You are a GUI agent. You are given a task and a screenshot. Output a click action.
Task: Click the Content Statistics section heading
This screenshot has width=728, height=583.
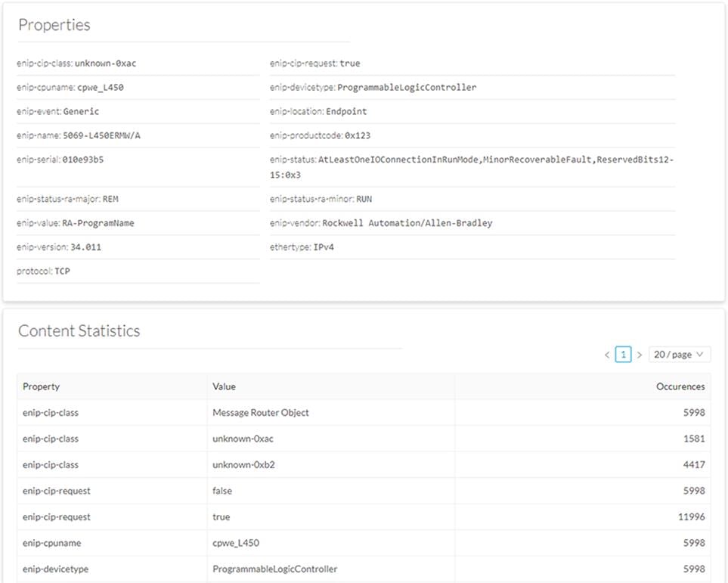tap(79, 330)
